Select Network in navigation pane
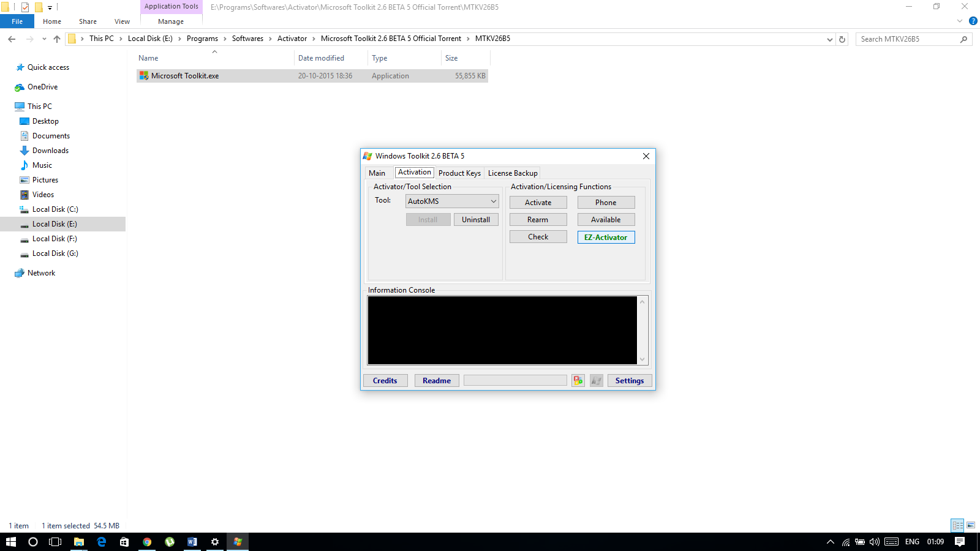The image size is (980, 551). tap(41, 273)
